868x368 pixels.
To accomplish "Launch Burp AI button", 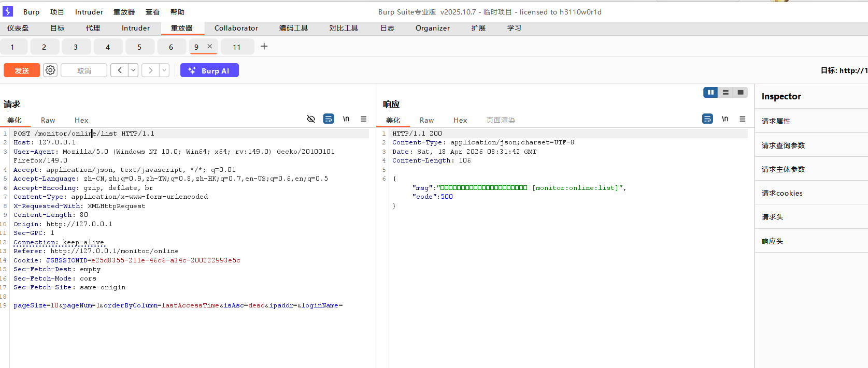I will click(209, 70).
